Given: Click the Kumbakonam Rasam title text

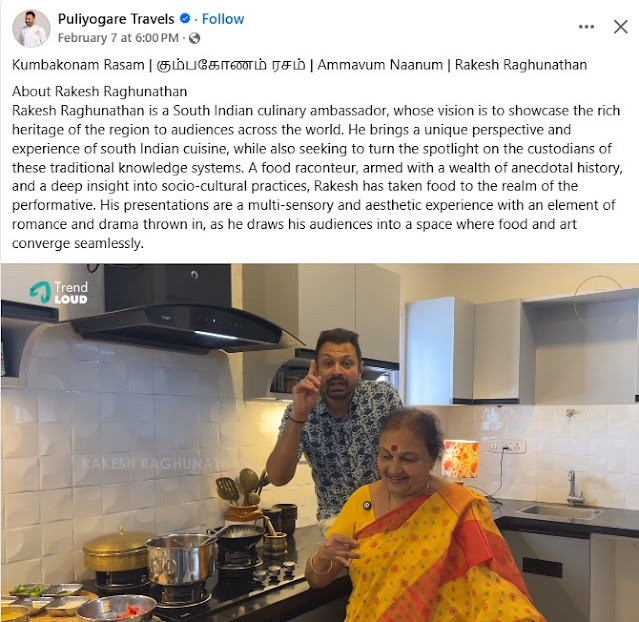Looking at the screenshot, I should (x=78, y=65).
